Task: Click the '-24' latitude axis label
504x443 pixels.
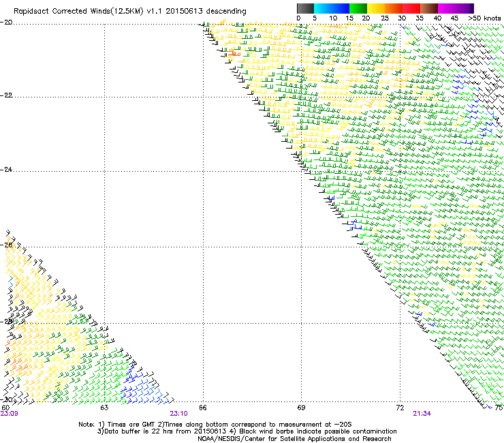Action: (x=6, y=170)
